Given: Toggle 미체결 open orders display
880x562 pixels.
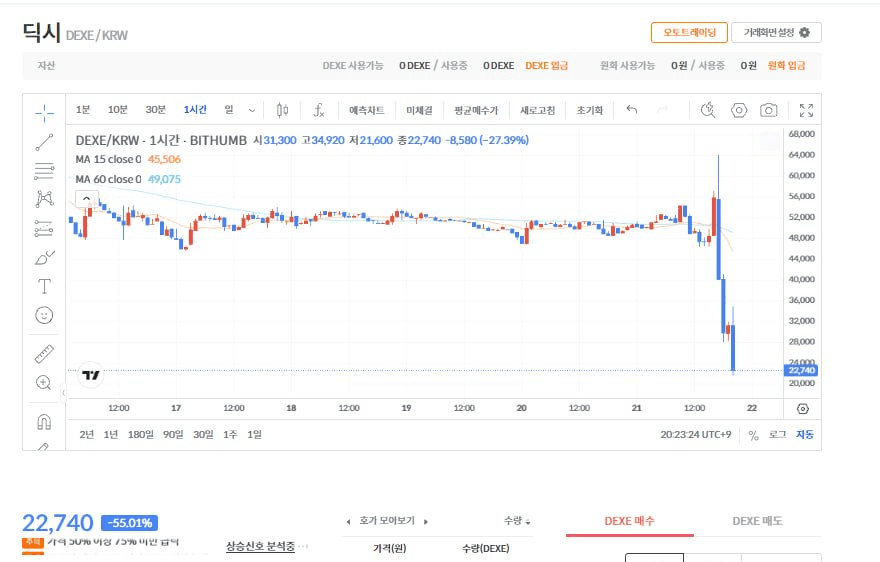Looking at the screenshot, I should click(x=419, y=110).
